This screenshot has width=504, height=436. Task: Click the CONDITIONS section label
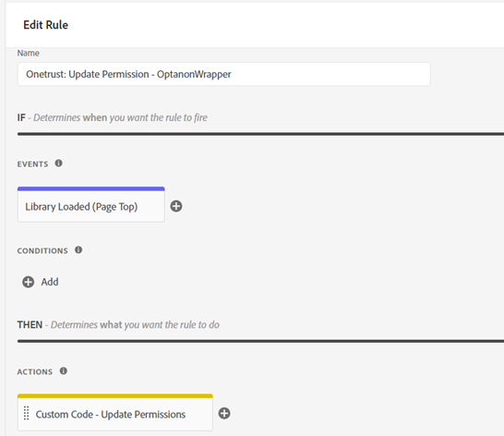tap(42, 251)
